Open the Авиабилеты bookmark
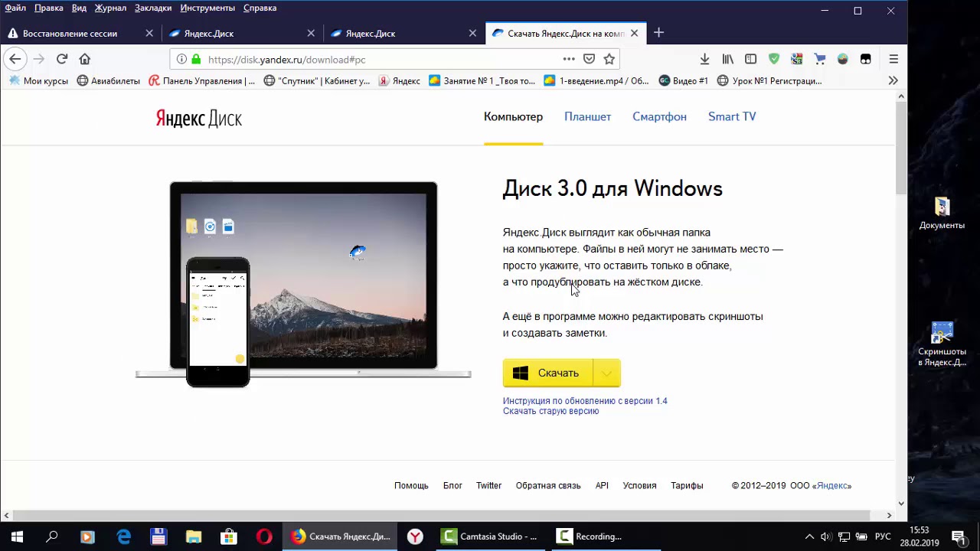The height and width of the screenshot is (551, 980). [x=108, y=80]
